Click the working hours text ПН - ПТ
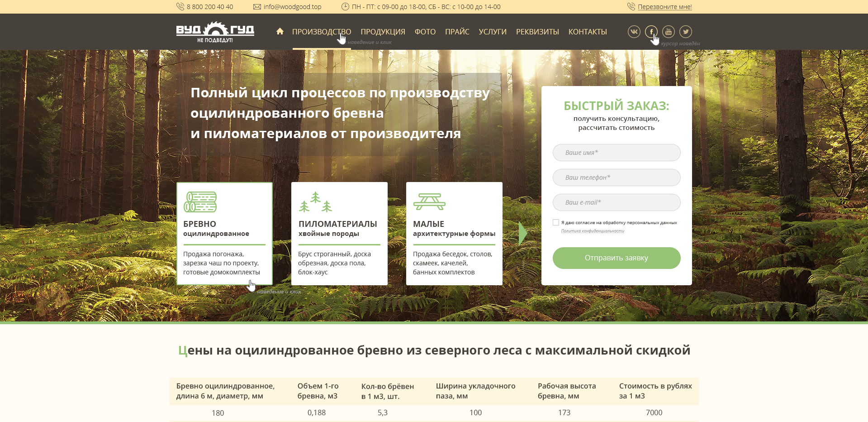868x422 pixels. 426,7
